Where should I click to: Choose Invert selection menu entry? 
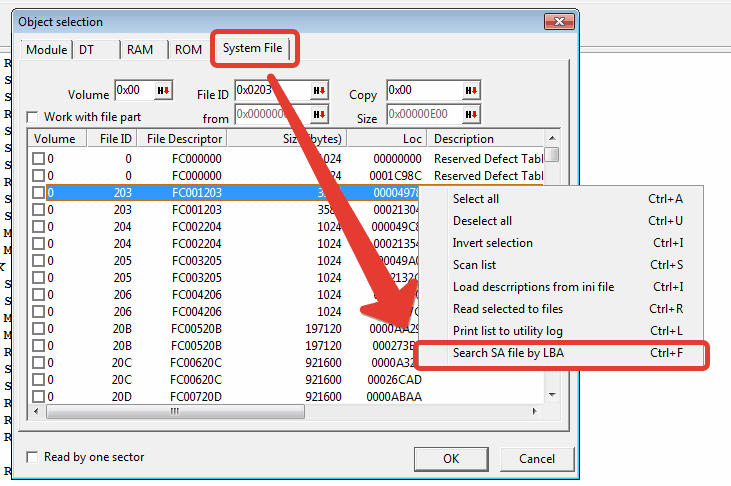(561, 243)
